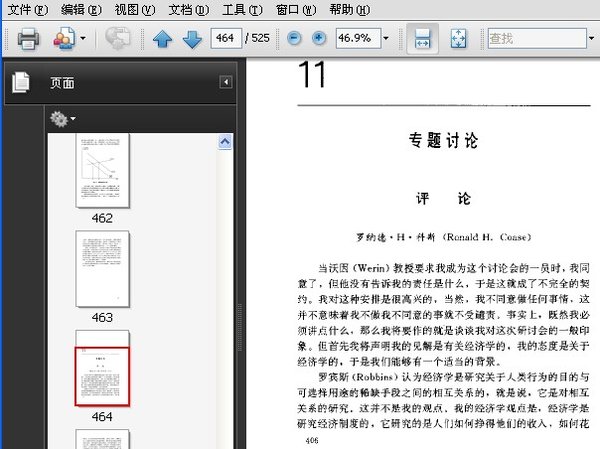Open the 文档(D) menu

pyautogui.click(x=189, y=9)
